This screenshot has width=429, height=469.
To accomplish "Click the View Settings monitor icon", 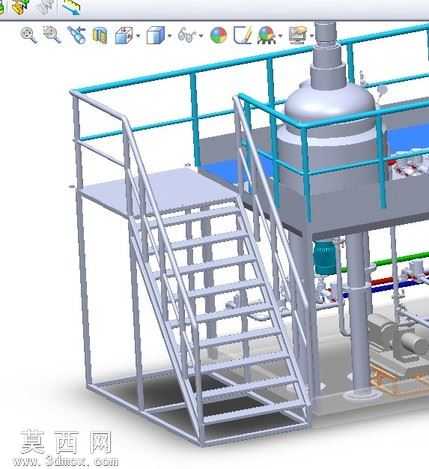I will tap(297, 35).
